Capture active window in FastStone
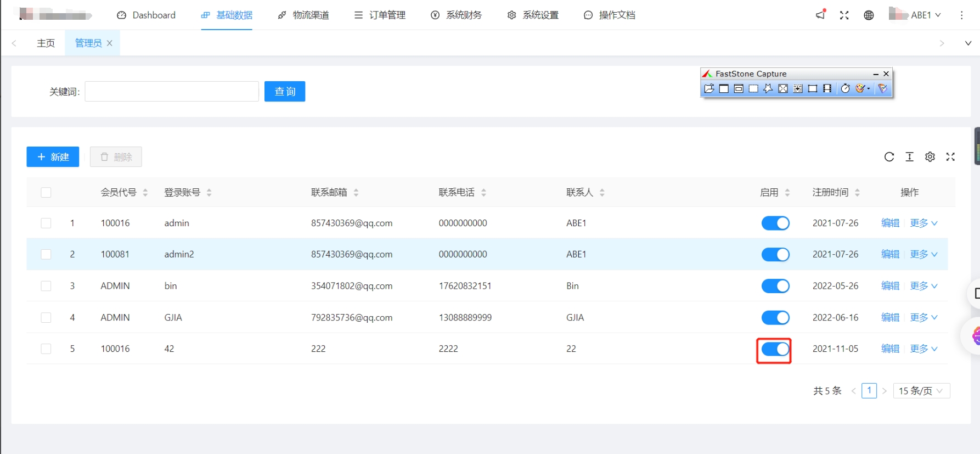 click(x=724, y=88)
